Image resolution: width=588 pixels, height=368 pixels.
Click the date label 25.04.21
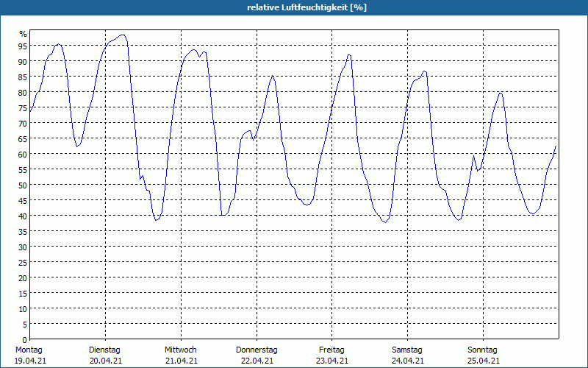[483, 361]
